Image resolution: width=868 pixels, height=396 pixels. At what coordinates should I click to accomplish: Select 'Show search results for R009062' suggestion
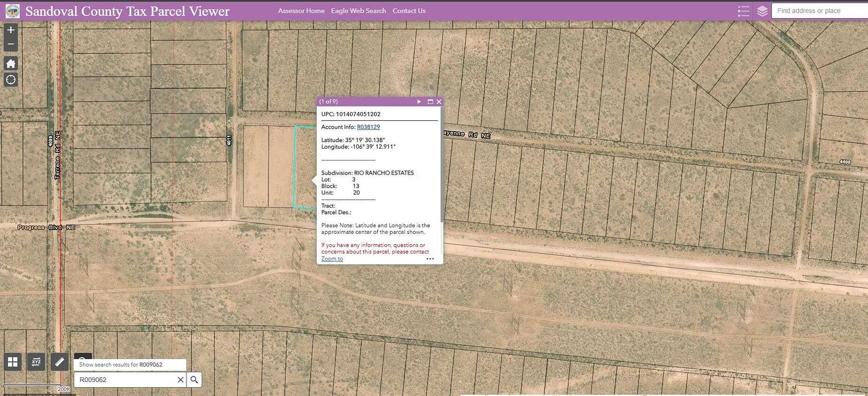pyautogui.click(x=130, y=365)
